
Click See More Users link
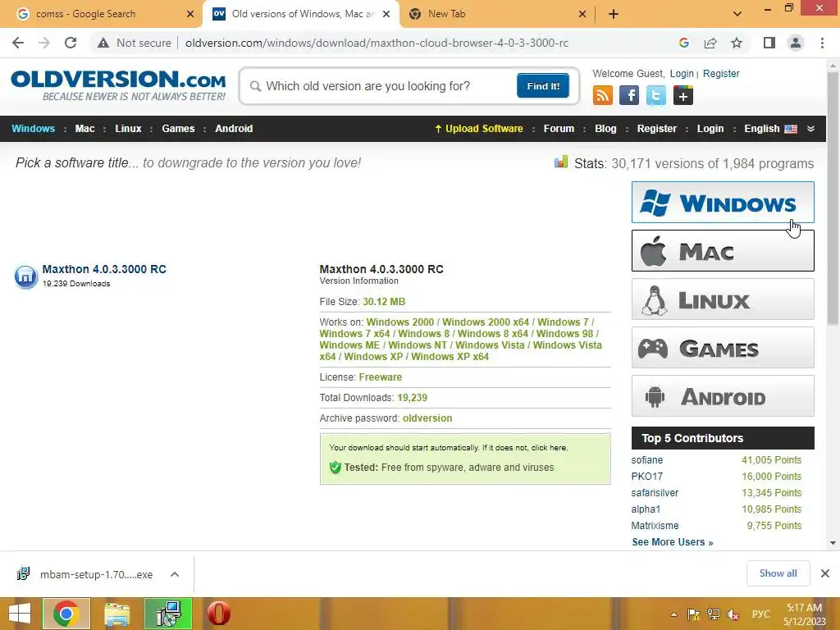click(673, 542)
